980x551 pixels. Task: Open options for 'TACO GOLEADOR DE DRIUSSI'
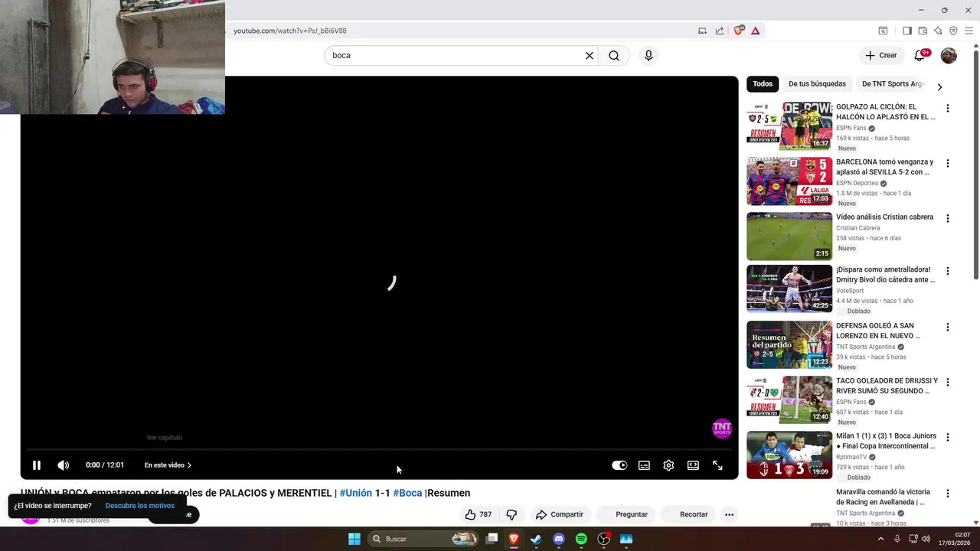coord(947,382)
